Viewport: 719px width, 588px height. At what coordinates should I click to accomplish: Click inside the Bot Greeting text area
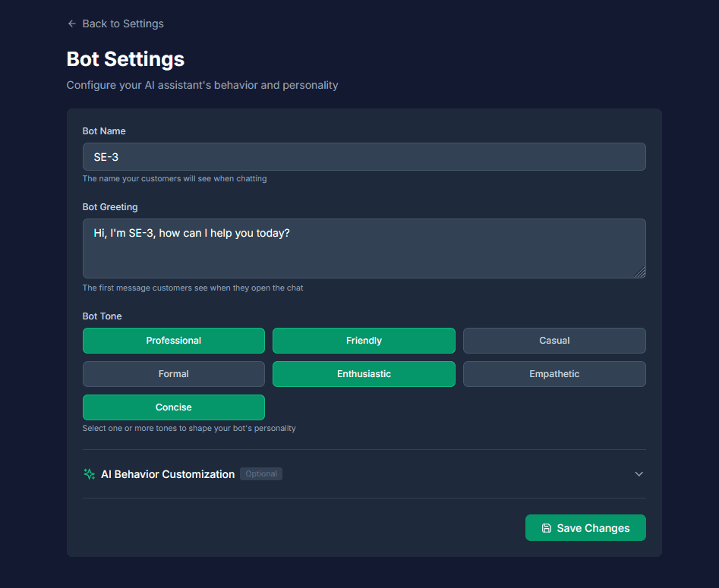click(364, 248)
